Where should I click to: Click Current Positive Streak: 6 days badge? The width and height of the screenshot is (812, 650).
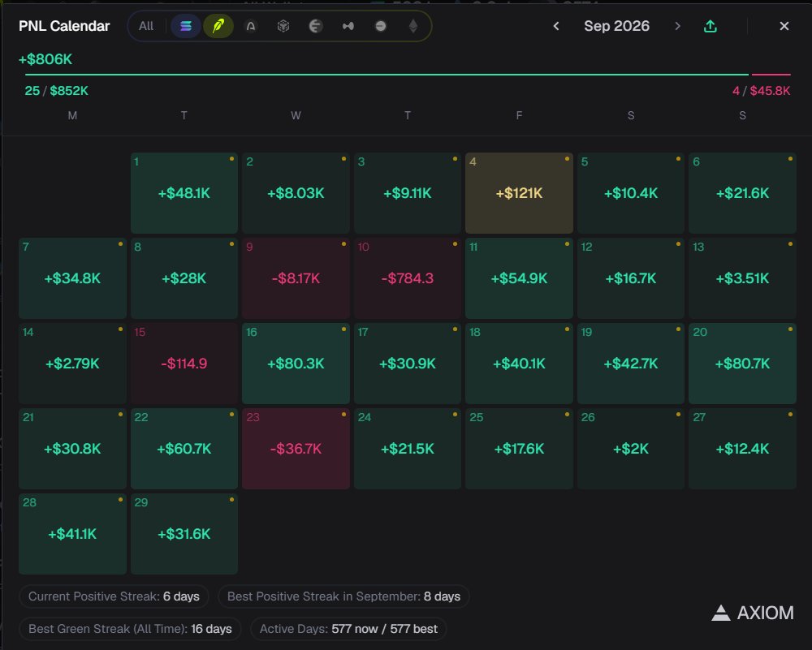click(x=114, y=596)
